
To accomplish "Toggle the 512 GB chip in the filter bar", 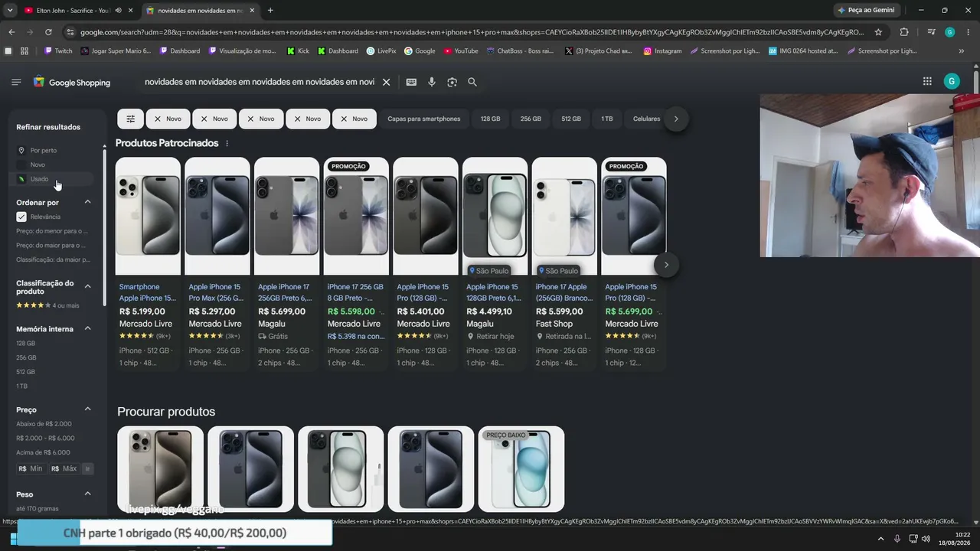I will (x=571, y=119).
